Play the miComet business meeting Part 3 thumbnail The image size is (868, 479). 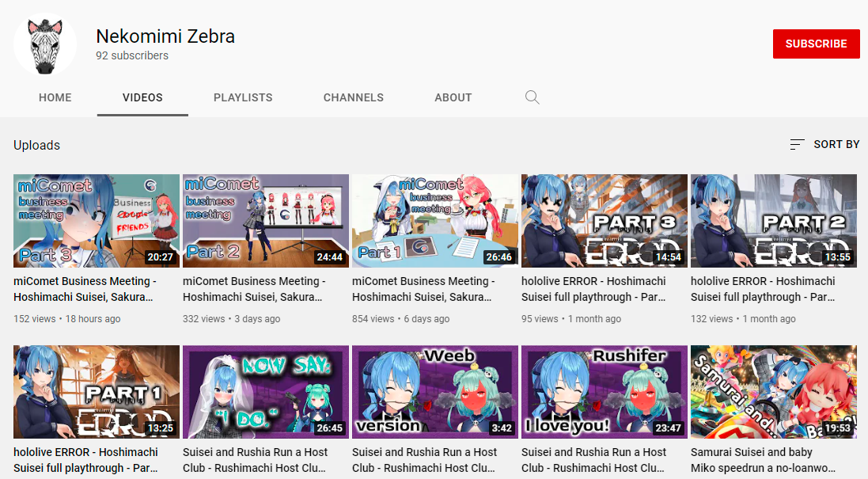click(97, 221)
